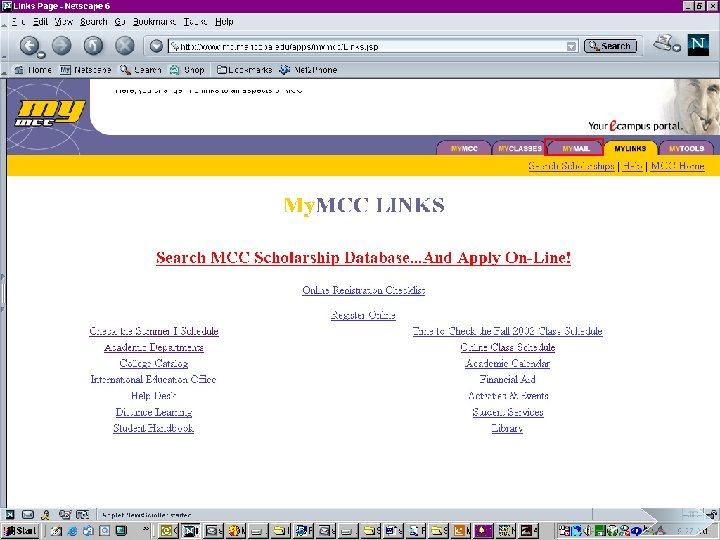Image resolution: width=720 pixels, height=540 pixels.
Task: Open the Student Services link
Action: click(508, 412)
